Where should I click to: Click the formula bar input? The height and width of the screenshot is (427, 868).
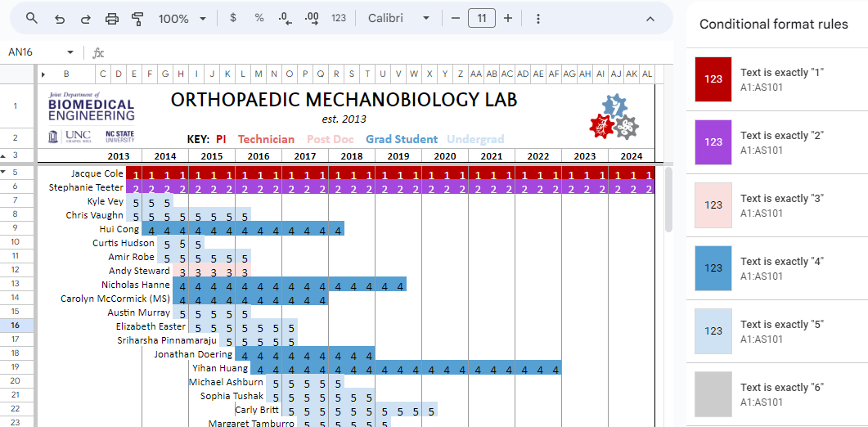pos(388,52)
